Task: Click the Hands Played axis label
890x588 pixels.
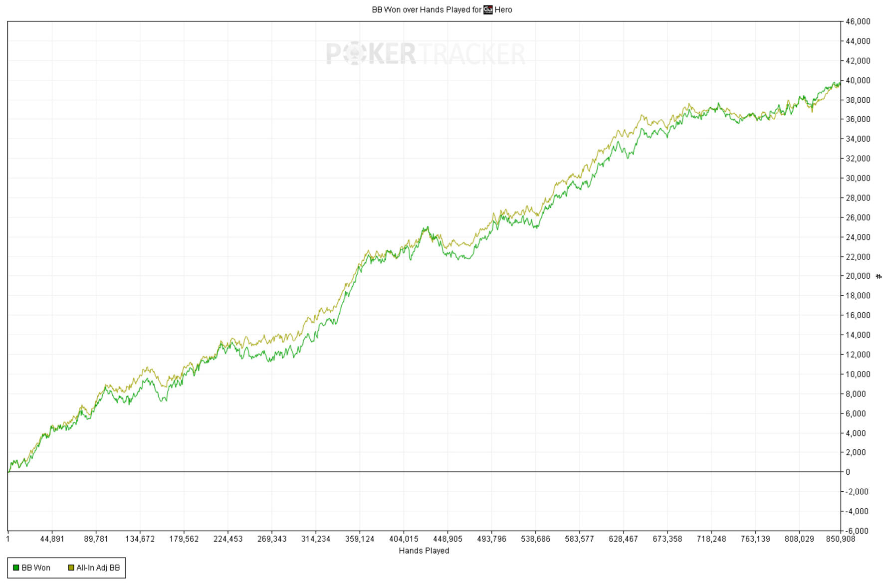Action: pos(424,551)
